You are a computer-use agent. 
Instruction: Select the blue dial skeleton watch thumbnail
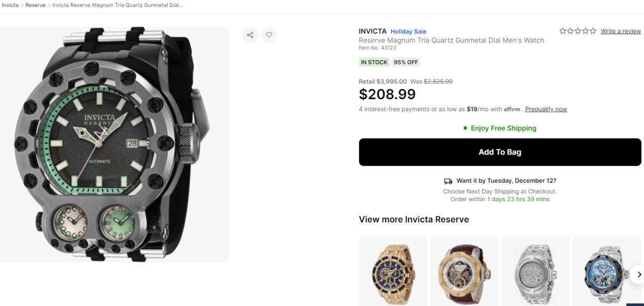(x=604, y=274)
